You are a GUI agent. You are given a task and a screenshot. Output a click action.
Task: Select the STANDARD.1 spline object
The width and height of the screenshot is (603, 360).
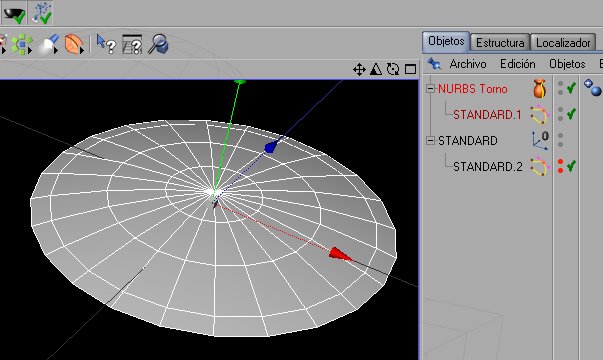coord(487,115)
